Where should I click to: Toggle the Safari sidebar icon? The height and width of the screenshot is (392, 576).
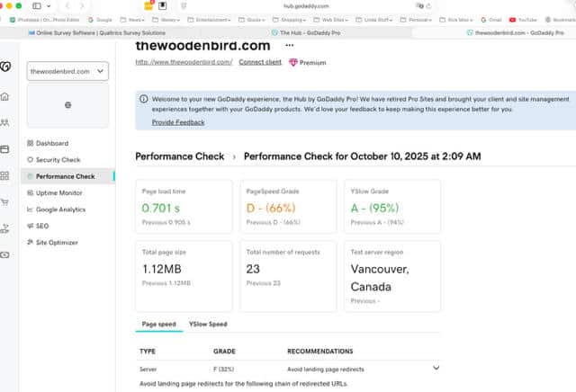[37, 6]
